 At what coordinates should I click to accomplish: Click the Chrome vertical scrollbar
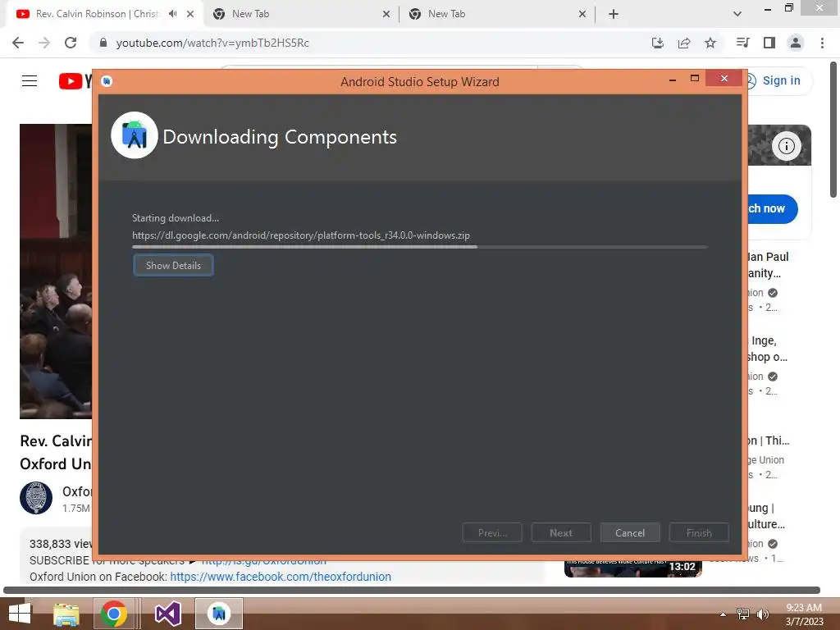coord(833,129)
